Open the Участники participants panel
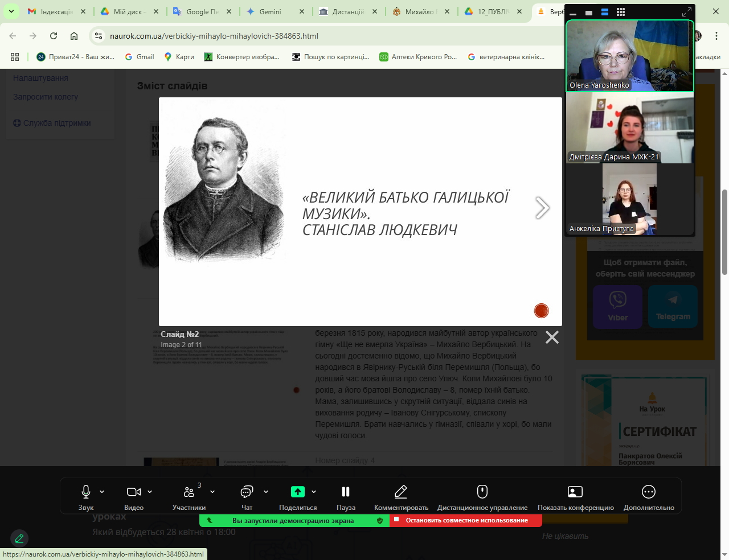The width and height of the screenshot is (729, 560). tap(189, 492)
